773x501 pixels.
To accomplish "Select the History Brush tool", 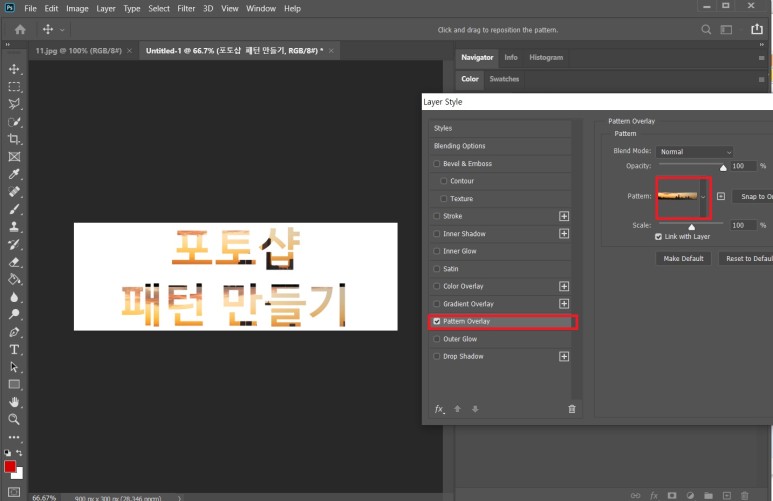I will pos(14,244).
